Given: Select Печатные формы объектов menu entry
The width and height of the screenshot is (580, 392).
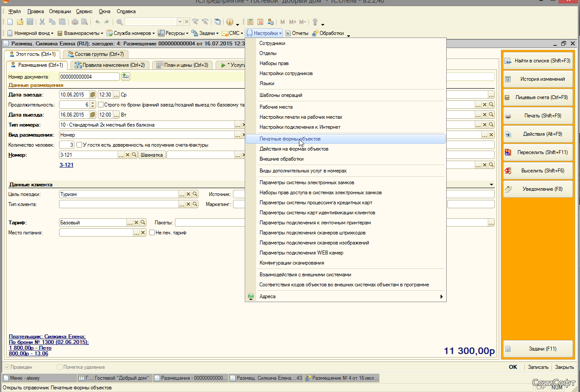Looking at the screenshot, I should click(x=345, y=139).
